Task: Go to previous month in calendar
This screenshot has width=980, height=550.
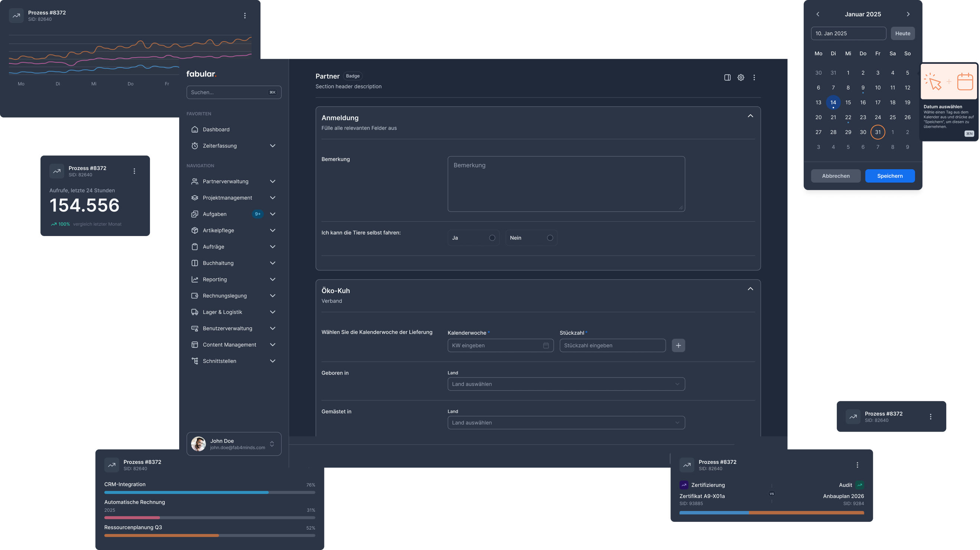Action: coord(817,14)
